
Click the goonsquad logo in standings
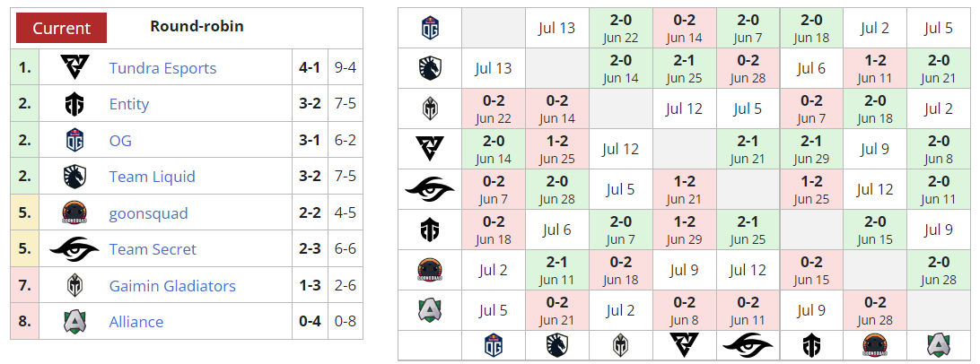pyautogui.click(x=74, y=213)
